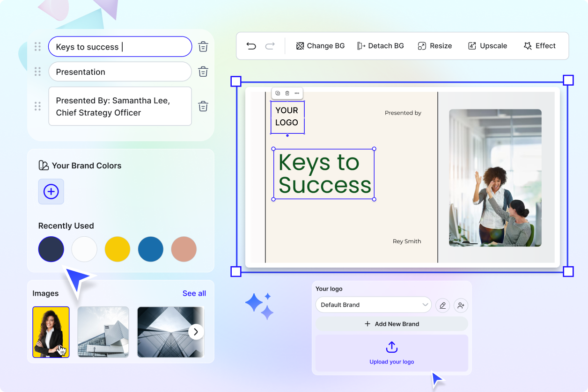
Task: Select the glass skyscraper image thumbnail
Action: (x=171, y=332)
